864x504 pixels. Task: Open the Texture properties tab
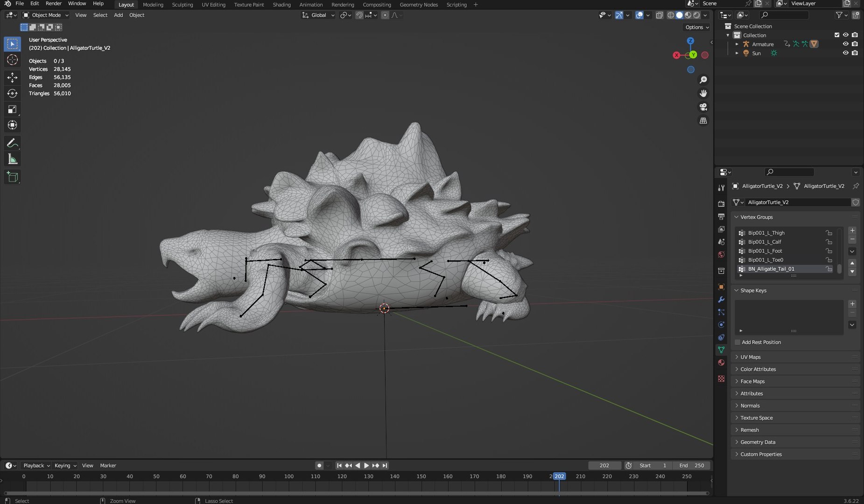point(721,378)
